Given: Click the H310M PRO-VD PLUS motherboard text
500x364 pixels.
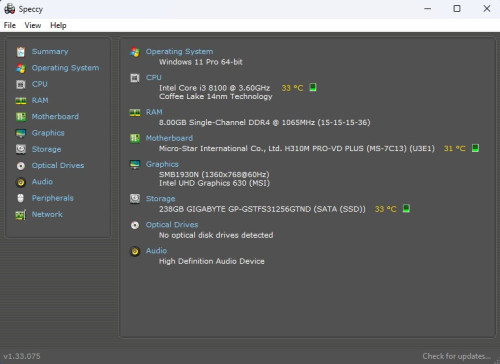Looking at the screenshot, I should tap(297, 149).
